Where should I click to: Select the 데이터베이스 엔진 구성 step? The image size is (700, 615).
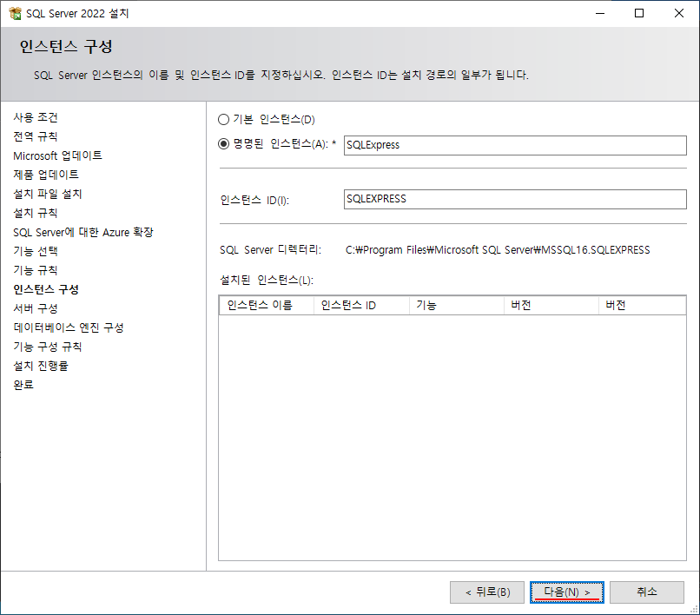(x=69, y=327)
